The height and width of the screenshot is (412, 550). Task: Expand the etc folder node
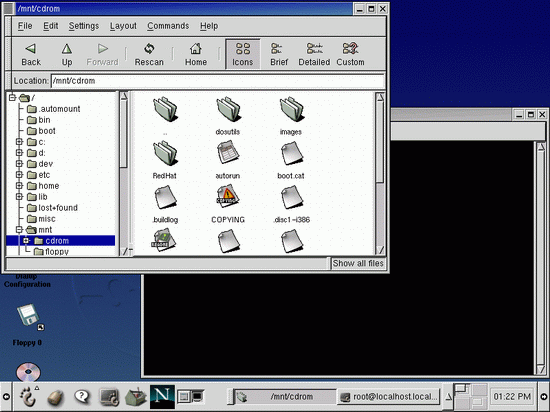tap(19, 175)
